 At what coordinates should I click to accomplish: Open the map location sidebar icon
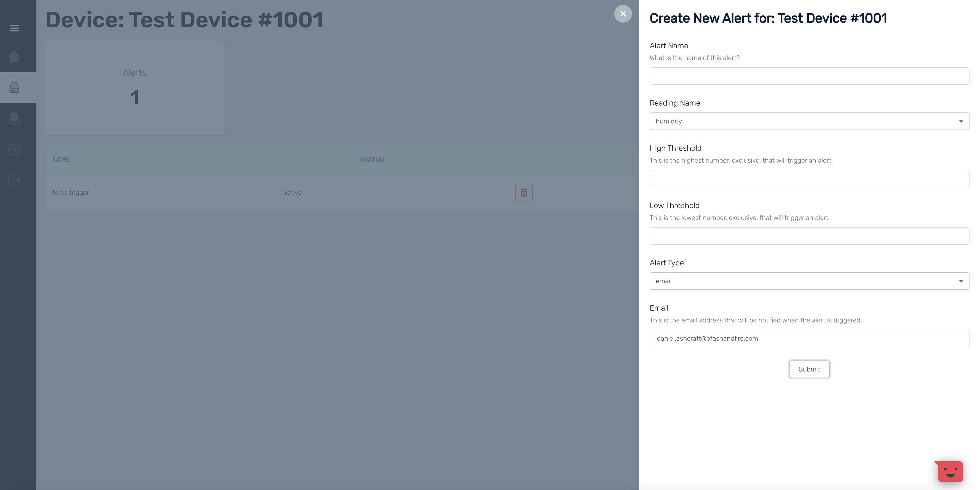coord(14,119)
